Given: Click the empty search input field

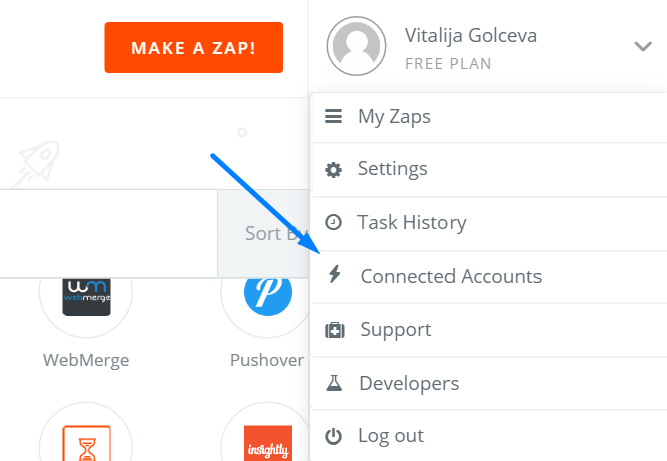Looking at the screenshot, I should pyautogui.click(x=108, y=233).
